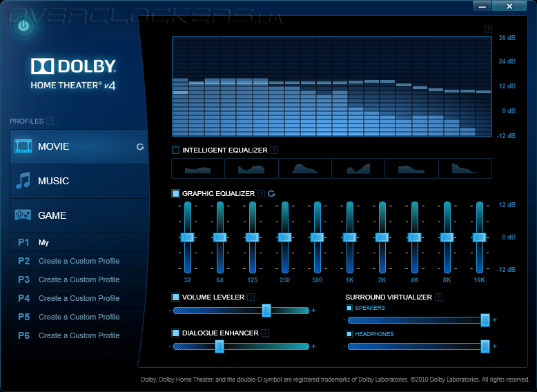Click the Game controller icon

coord(23,215)
